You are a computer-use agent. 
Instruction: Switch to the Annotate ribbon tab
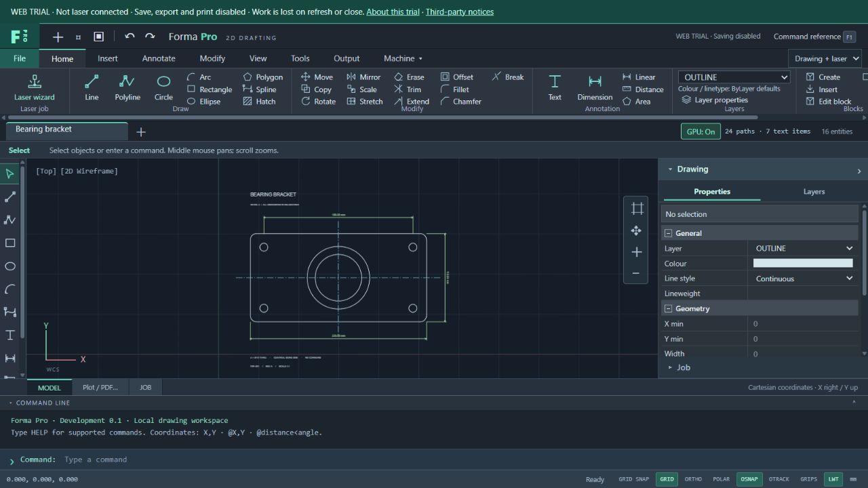coord(159,58)
